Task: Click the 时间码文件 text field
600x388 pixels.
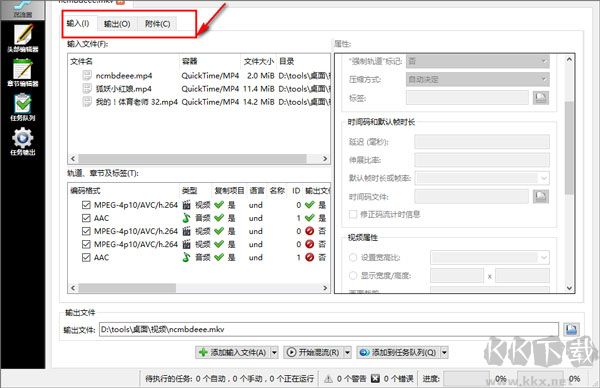Action: click(471, 196)
